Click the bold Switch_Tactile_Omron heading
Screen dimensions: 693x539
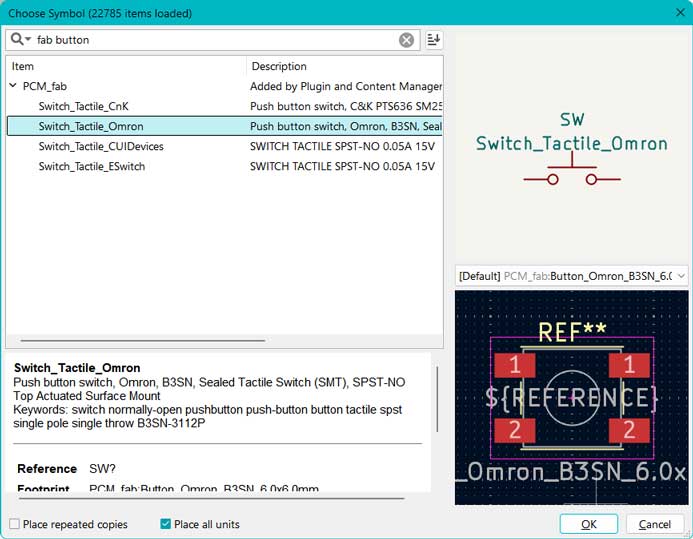tap(77, 368)
